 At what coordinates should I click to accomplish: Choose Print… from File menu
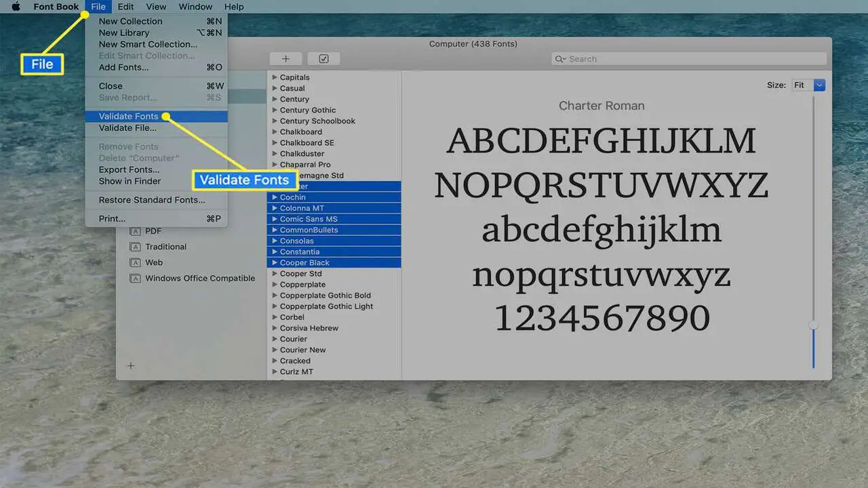(x=157, y=218)
